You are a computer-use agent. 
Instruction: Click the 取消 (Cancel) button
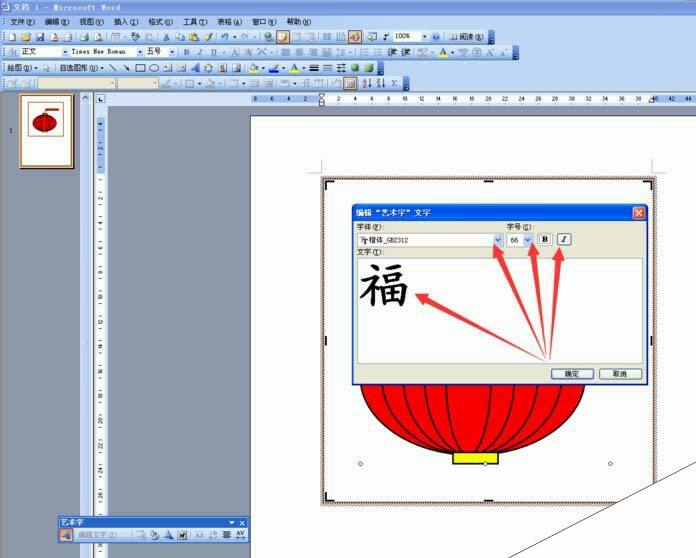click(620, 374)
